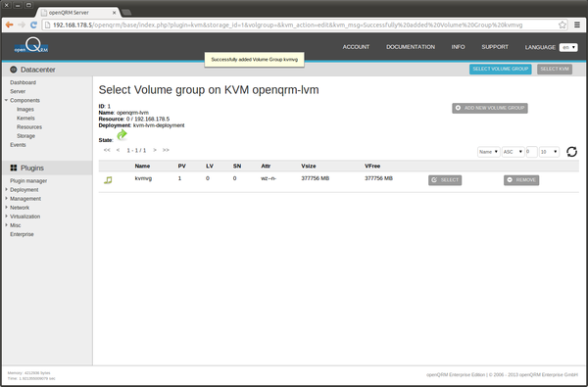Click the address bar URL
The image size is (588, 387).
(x=287, y=25)
